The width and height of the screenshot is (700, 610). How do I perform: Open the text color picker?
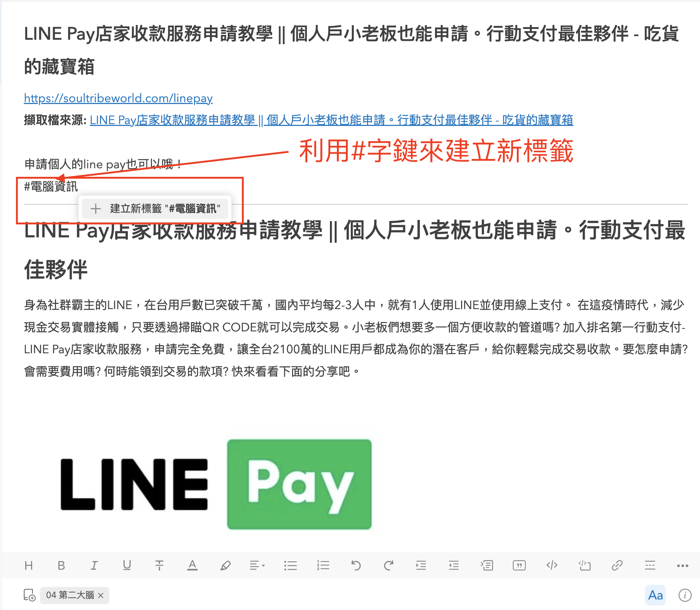(x=192, y=565)
